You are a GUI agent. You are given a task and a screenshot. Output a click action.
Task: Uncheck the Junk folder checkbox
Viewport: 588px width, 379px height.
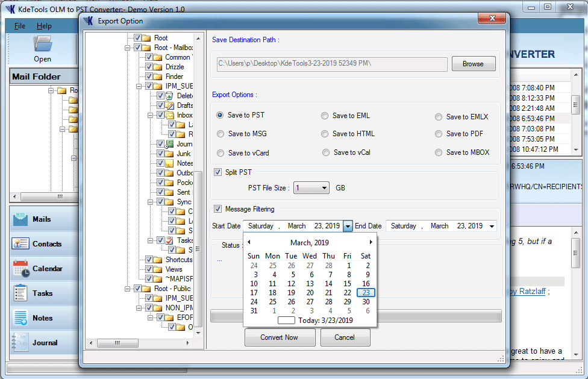pyautogui.click(x=160, y=154)
